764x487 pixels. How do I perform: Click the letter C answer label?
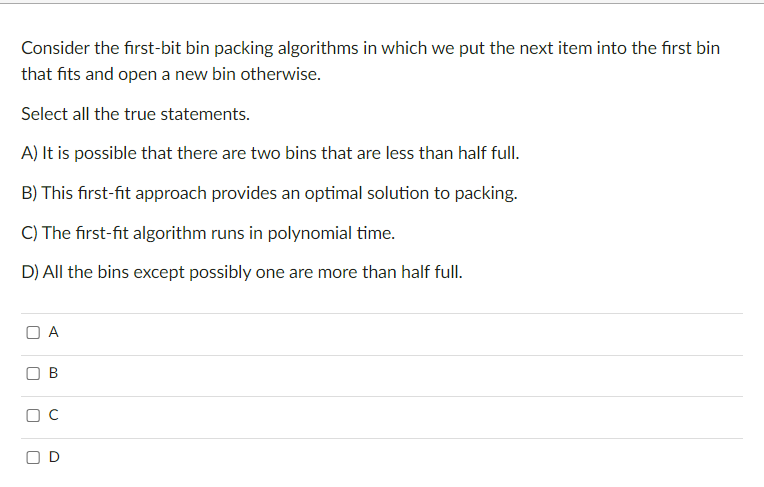pos(54,415)
